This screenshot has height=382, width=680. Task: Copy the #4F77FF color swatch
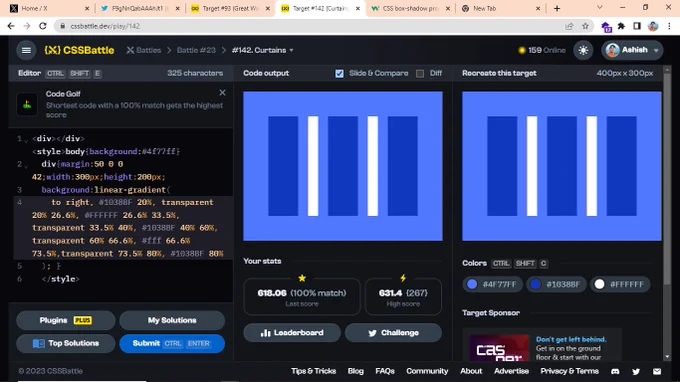[492, 284]
